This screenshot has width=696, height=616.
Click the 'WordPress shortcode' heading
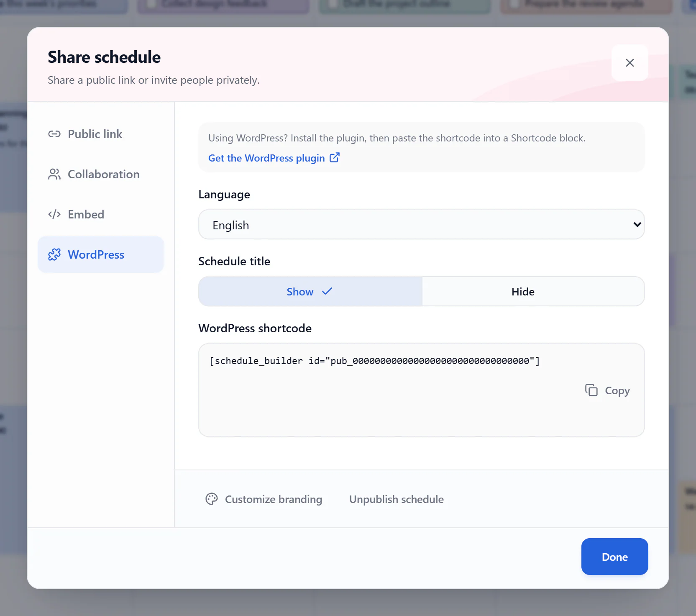(x=255, y=329)
